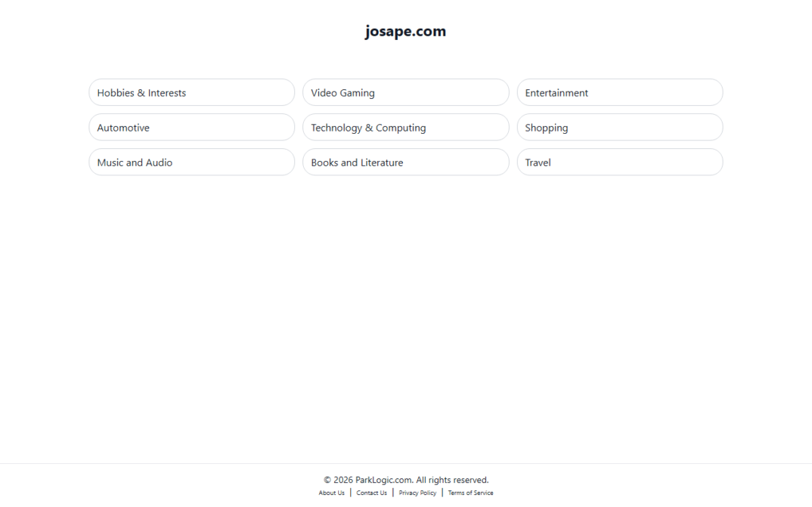Open the Terms of Service link
812x507 pixels.
coord(470,493)
